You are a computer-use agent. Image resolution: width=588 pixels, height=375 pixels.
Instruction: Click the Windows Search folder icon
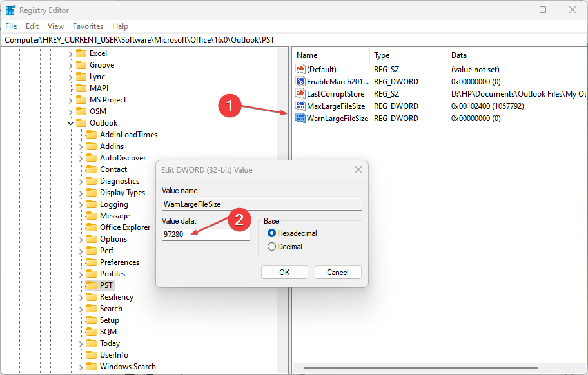tap(92, 367)
